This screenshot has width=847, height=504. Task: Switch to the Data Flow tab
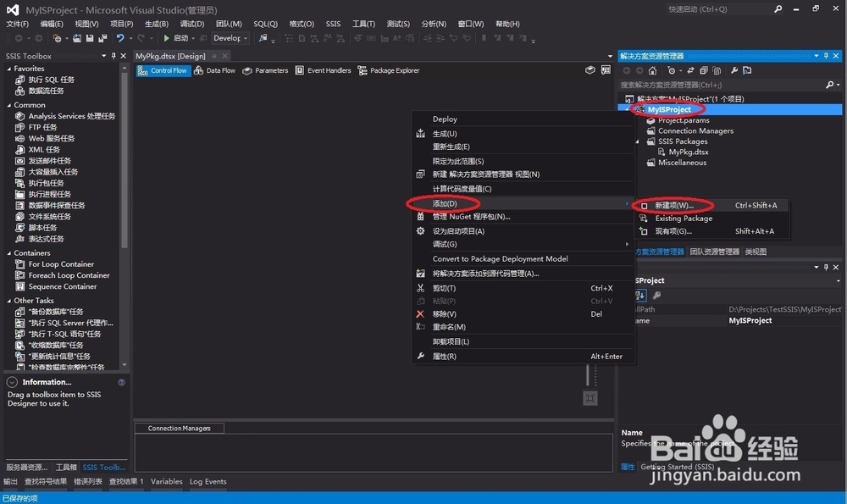point(215,70)
